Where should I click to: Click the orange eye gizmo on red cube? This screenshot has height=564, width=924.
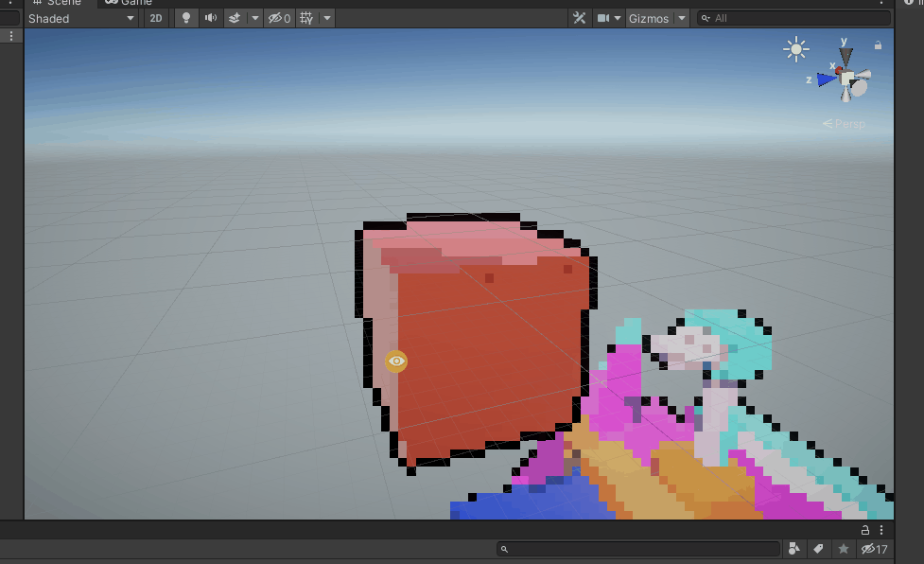point(396,361)
